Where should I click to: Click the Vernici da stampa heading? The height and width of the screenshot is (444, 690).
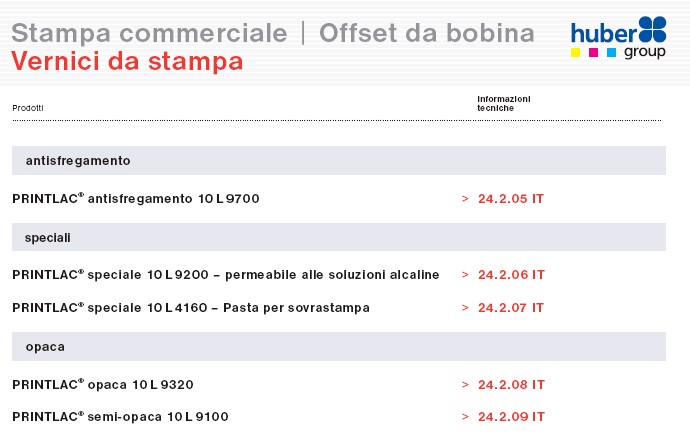127,61
